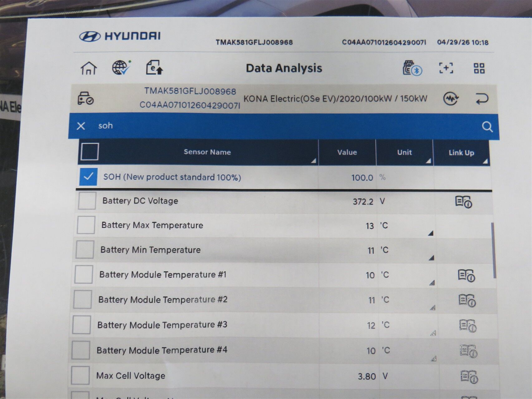
Task: Open the grid menu icon
Action: (x=479, y=68)
